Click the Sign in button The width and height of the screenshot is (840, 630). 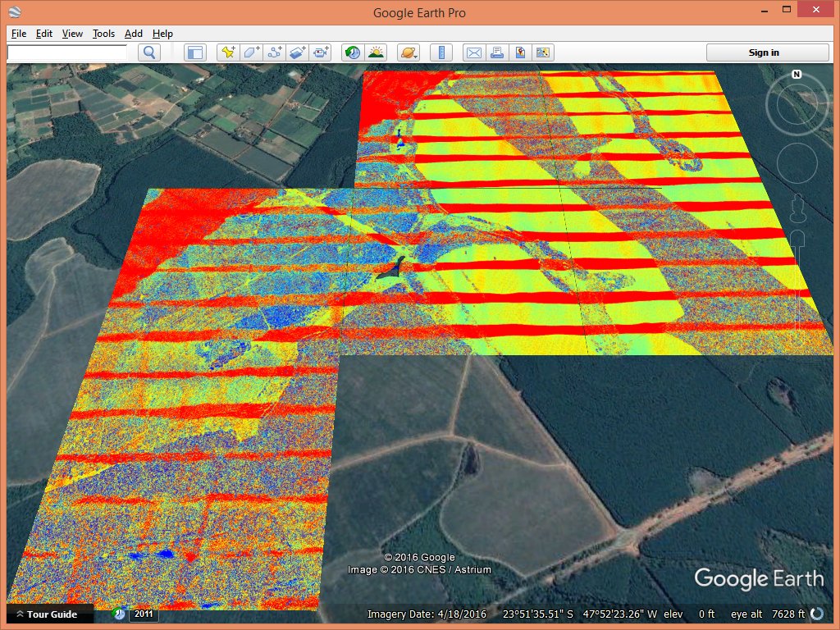764,52
